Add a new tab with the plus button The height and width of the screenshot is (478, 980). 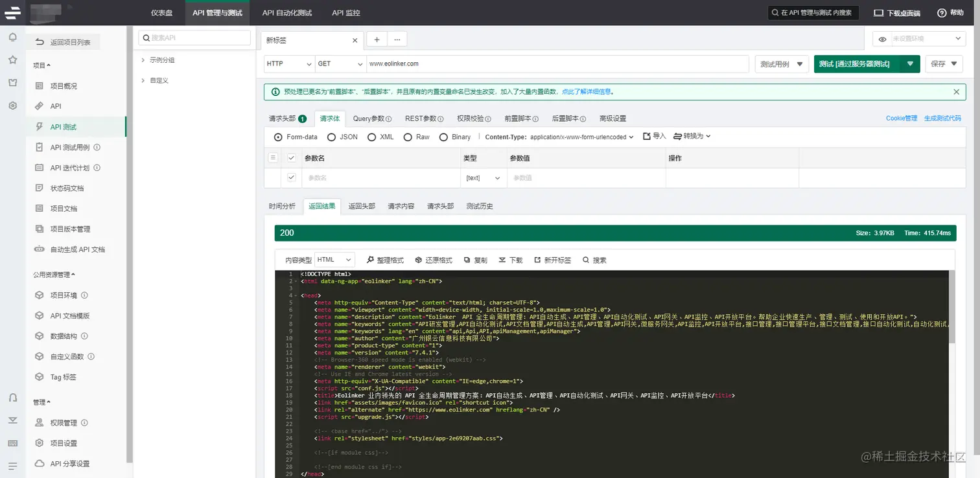pyautogui.click(x=377, y=40)
